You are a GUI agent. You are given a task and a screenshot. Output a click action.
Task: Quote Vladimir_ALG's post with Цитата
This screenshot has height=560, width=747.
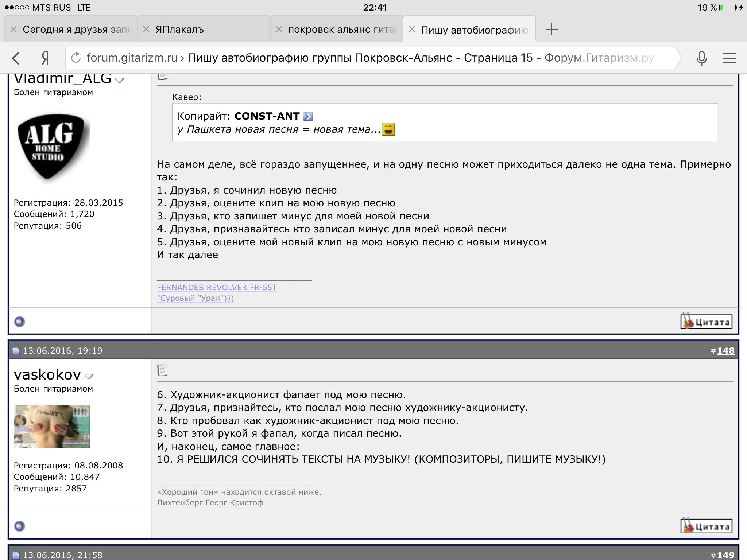coord(706,322)
